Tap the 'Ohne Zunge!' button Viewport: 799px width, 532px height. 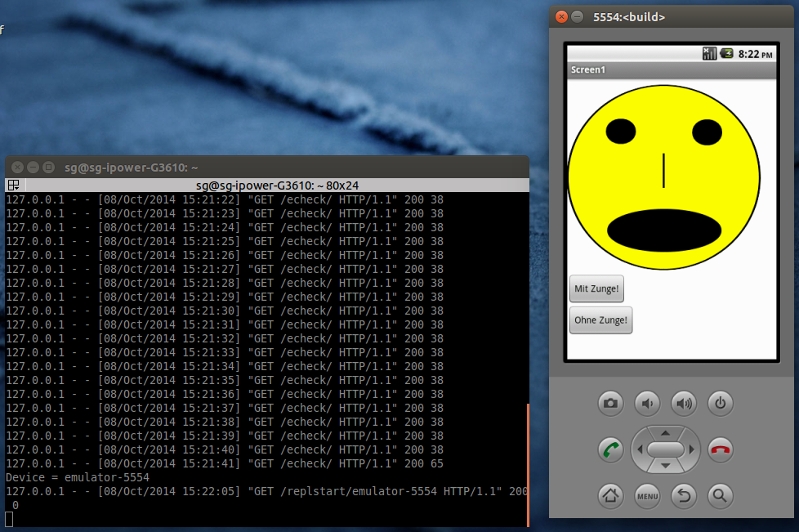[600, 320]
